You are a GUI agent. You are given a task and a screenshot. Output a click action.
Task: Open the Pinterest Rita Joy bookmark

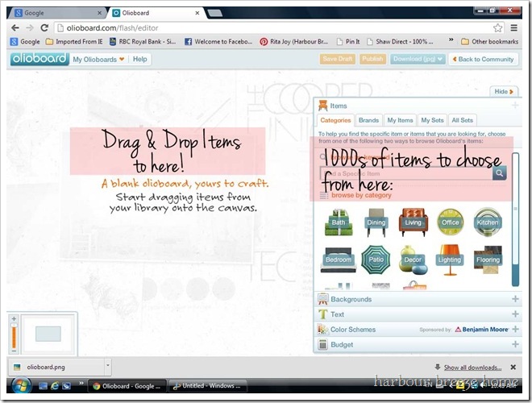point(294,42)
